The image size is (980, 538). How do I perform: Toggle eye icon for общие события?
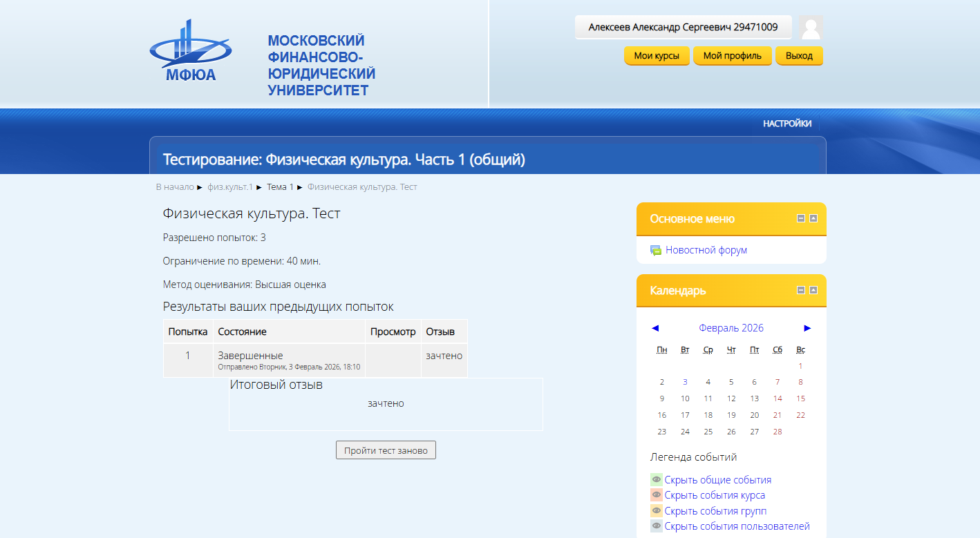point(656,480)
